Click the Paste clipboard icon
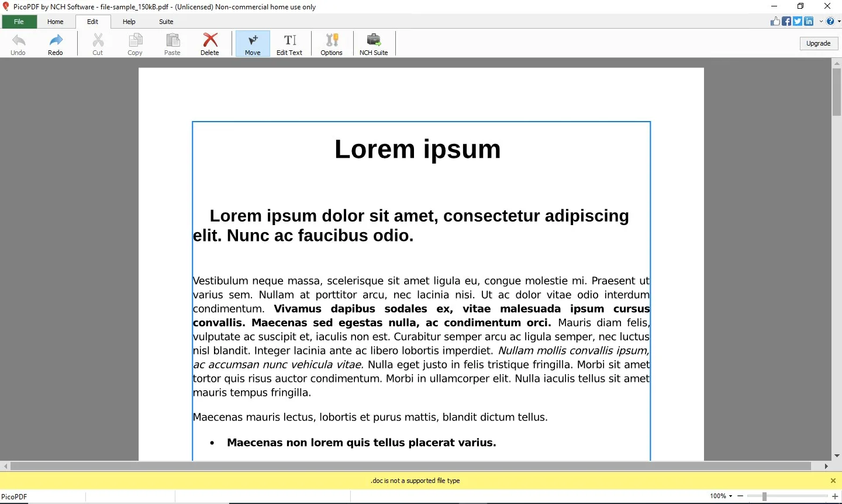This screenshot has height=504, width=842. click(172, 40)
